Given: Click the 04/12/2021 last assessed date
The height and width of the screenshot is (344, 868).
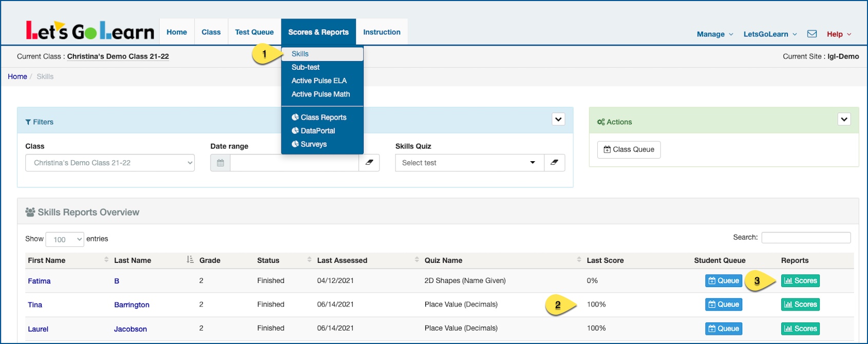Looking at the screenshot, I should pos(335,280).
